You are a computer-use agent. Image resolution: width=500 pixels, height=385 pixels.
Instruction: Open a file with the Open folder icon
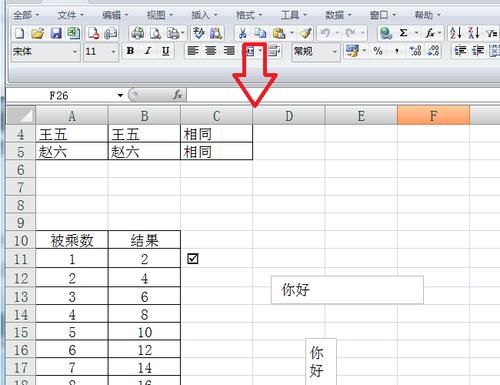click(38, 33)
